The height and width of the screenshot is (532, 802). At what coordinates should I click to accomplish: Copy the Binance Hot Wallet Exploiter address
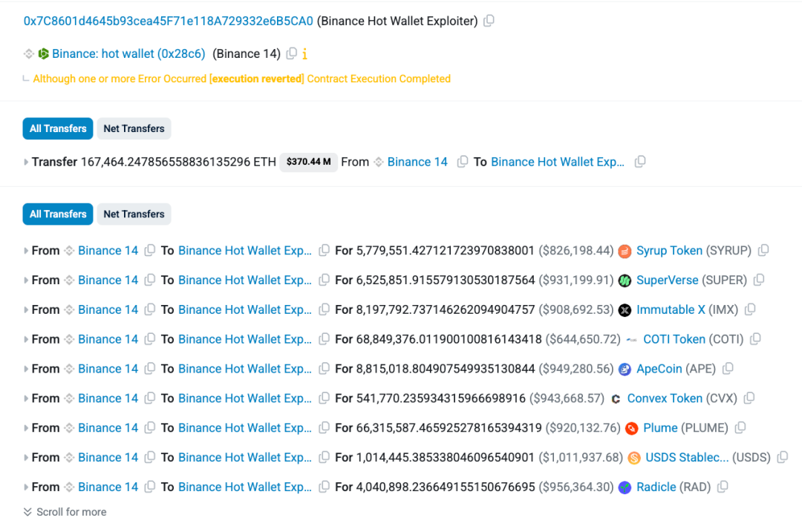tap(489, 21)
